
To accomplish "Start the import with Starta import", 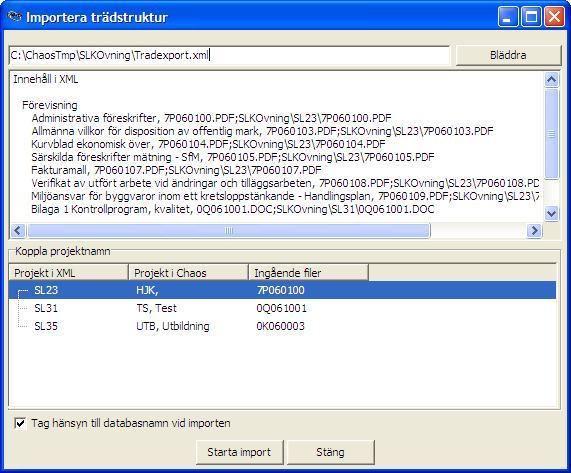I will tap(239, 452).
